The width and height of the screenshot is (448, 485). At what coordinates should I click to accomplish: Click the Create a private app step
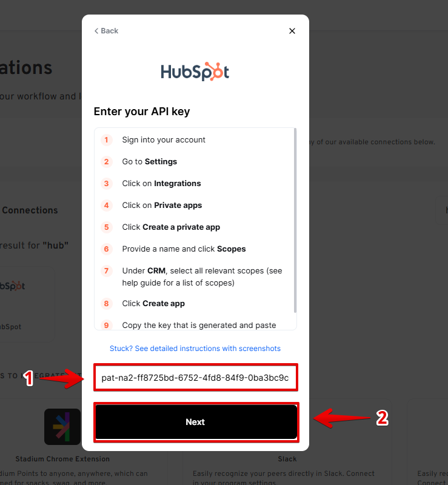pos(171,227)
